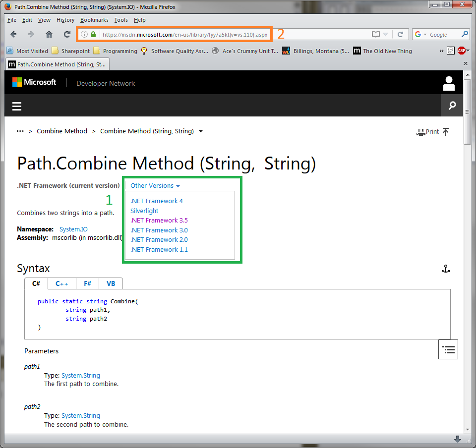Click the Adblock Plus ABP icon
Screen dimensions: 476x448
[462, 51]
